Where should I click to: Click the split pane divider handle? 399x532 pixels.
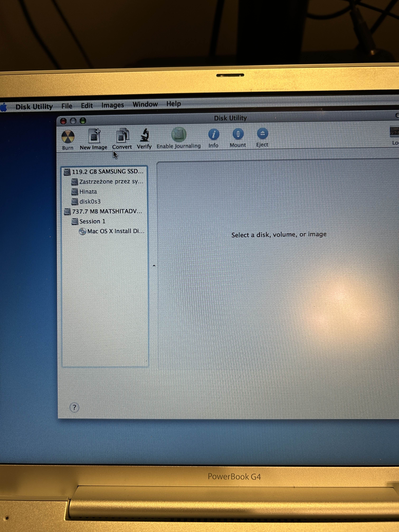coord(154,266)
